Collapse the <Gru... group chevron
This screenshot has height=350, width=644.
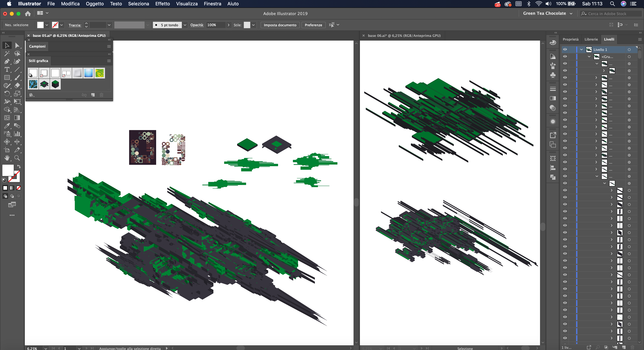pyautogui.click(x=589, y=56)
